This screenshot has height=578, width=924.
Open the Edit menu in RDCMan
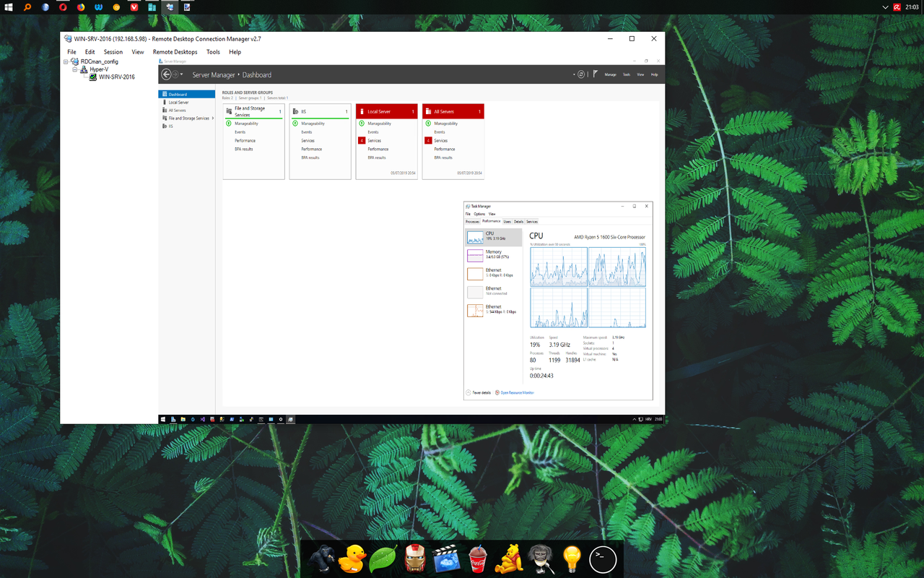[90, 52]
